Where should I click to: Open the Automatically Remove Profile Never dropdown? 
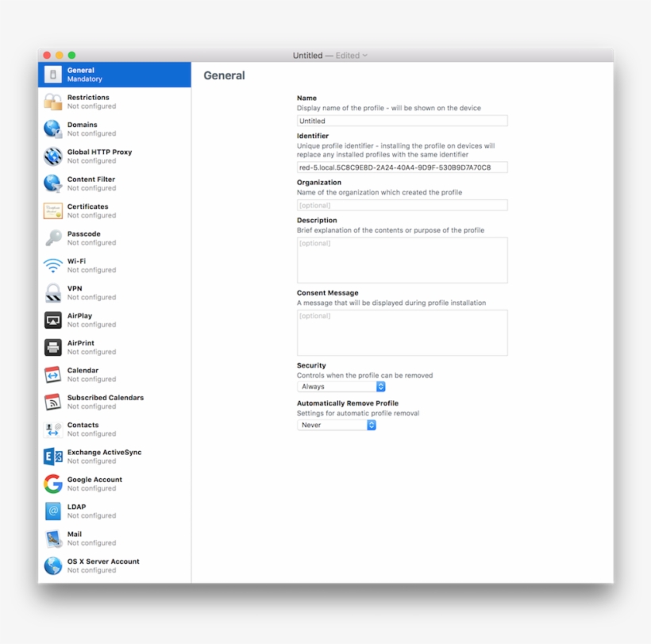click(x=335, y=425)
